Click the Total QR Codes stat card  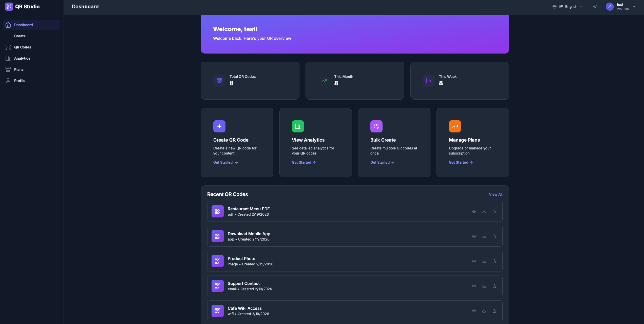click(250, 81)
